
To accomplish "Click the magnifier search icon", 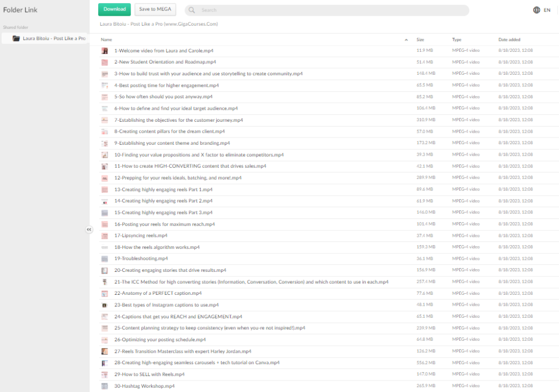I will point(192,10).
